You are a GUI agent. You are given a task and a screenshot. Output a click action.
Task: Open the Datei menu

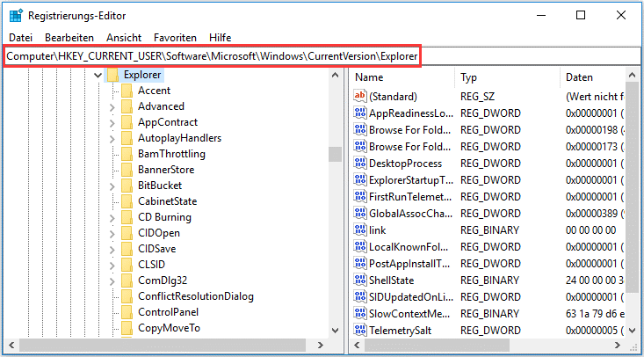point(20,38)
